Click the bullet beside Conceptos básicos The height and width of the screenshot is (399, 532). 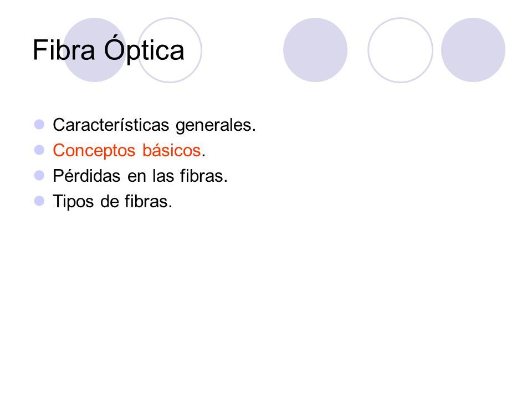coord(39,150)
